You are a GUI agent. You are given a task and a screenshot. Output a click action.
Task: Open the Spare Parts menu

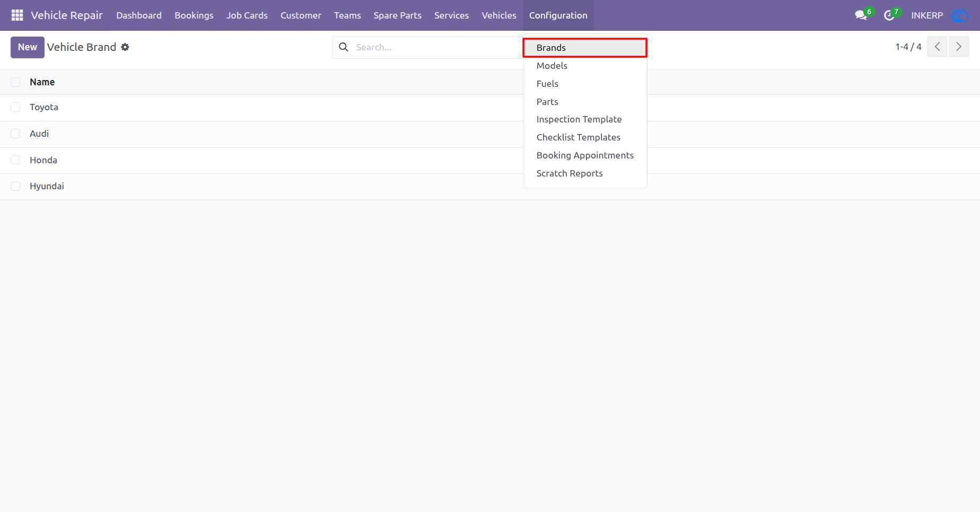click(398, 15)
